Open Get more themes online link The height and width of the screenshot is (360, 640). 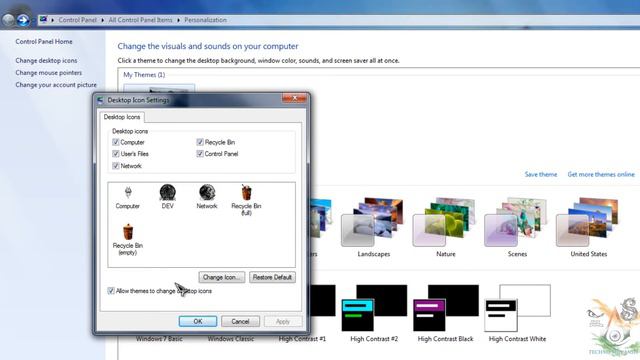click(601, 174)
